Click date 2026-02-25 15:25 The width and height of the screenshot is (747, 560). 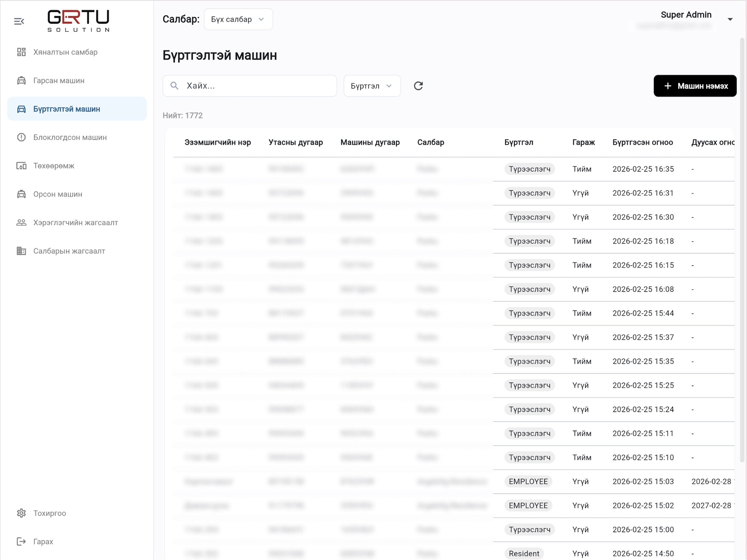coord(643,385)
